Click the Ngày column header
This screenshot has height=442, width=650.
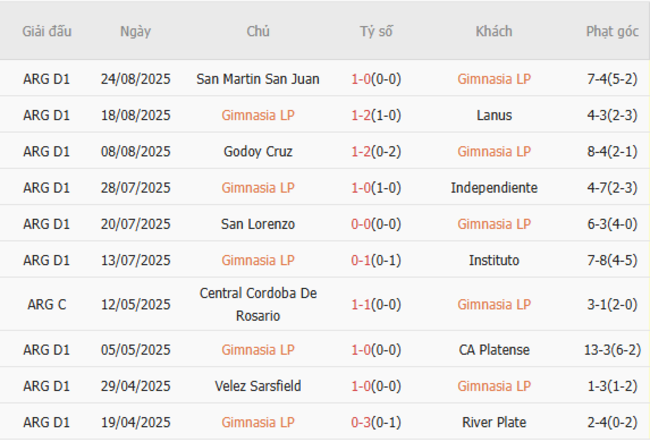135,31
